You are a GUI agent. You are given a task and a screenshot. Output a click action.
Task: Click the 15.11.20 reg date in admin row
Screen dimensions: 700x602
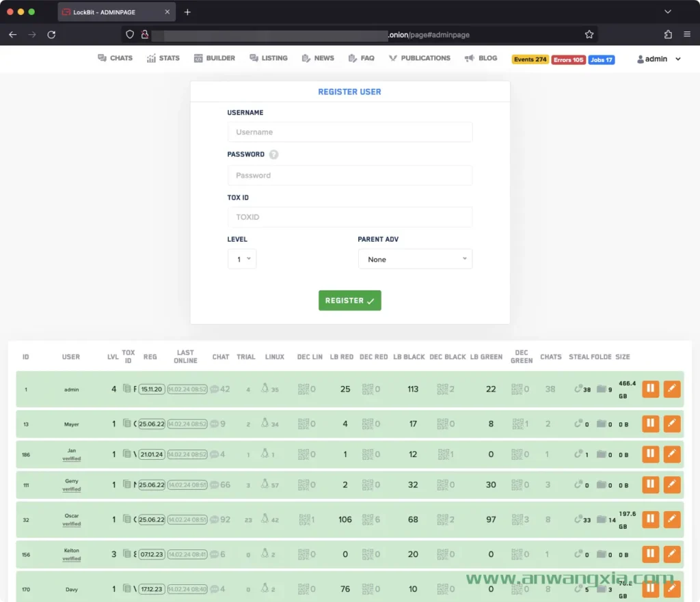[x=151, y=389]
